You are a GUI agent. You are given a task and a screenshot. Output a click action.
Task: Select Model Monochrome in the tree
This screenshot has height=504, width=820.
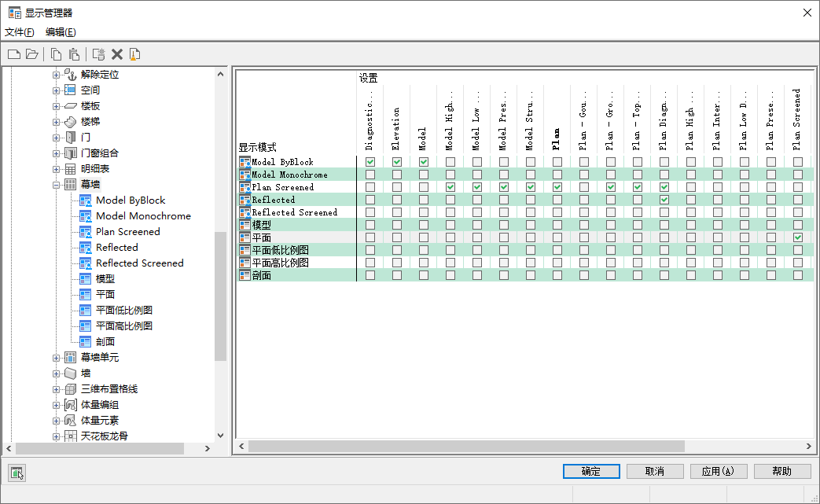click(x=143, y=216)
